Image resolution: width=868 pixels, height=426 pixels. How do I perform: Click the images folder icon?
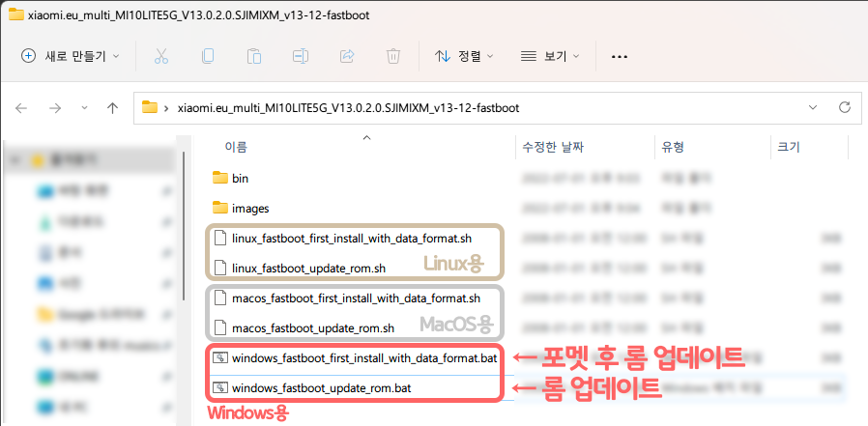point(220,208)
